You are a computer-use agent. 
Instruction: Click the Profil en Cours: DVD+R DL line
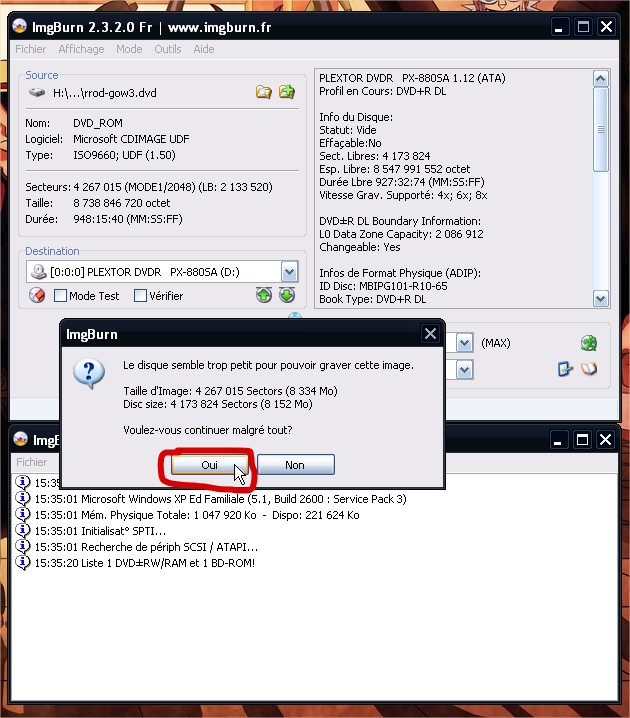[382, 91]
